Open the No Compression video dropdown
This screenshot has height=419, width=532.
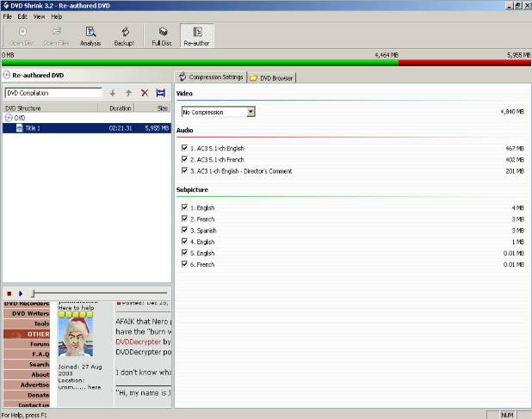251,112
